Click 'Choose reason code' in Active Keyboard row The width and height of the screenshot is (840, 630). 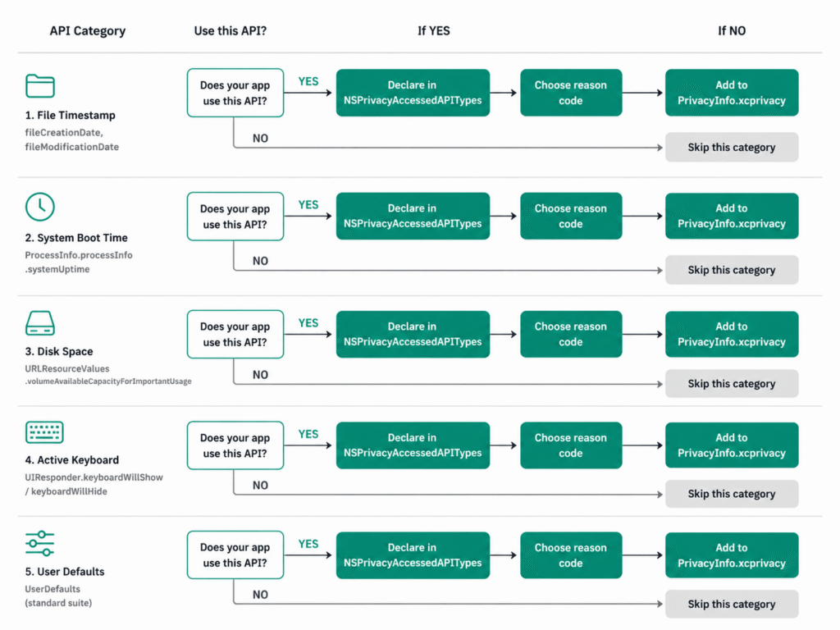coord(571,445)
